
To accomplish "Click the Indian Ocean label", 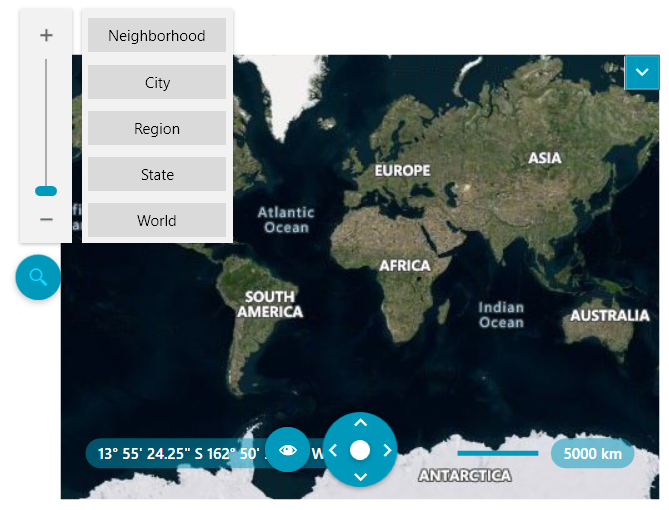I will click(501, 315).
